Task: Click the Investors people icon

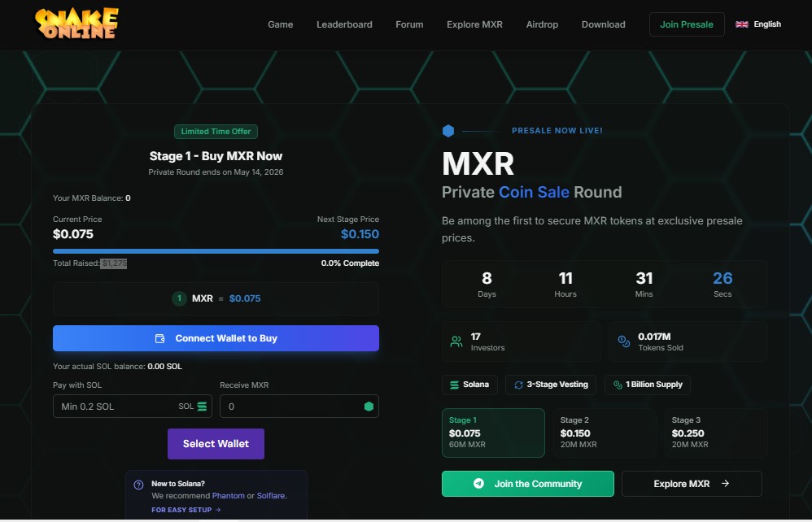Action: [x=456, y=341]
